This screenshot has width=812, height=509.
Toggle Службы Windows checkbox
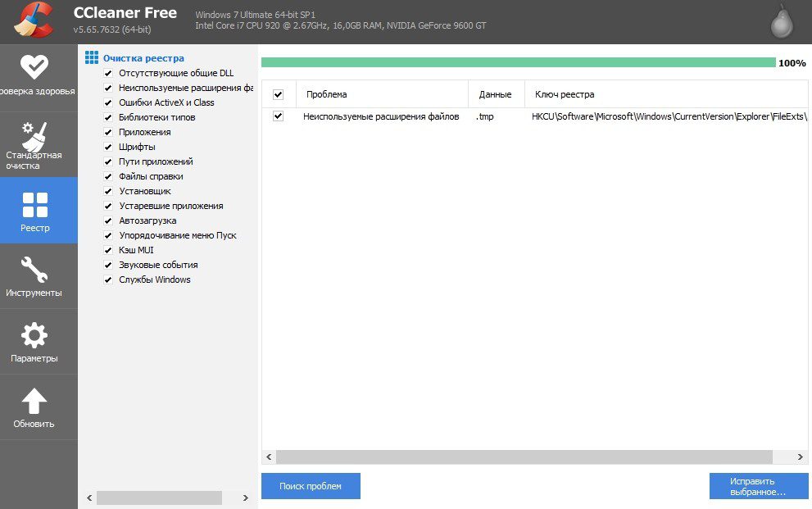point(108,279)
